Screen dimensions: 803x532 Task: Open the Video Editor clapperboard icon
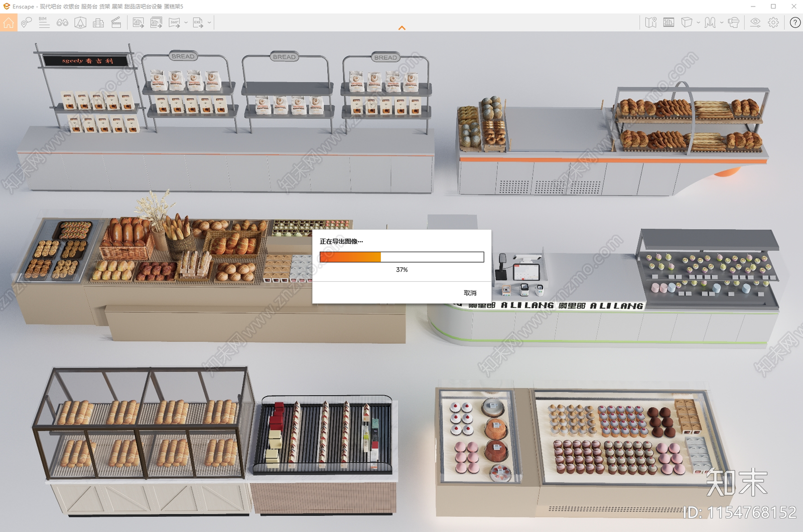[116, 23]
